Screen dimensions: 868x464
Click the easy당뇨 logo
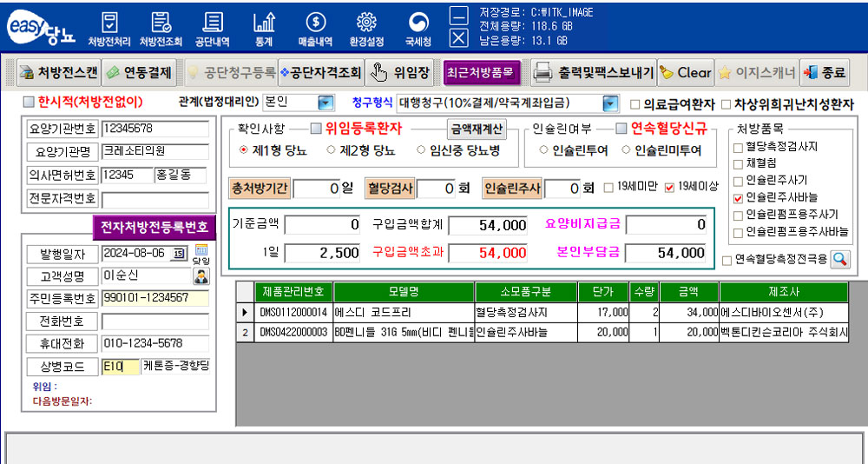(42, 29)
